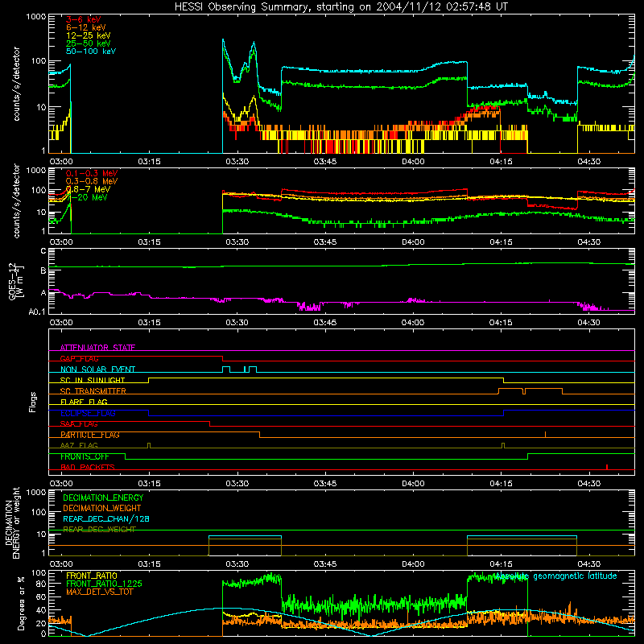Click the 03:45 tick in GOES panel
Viewport: 644px width, 644px height.
point(325,323)
